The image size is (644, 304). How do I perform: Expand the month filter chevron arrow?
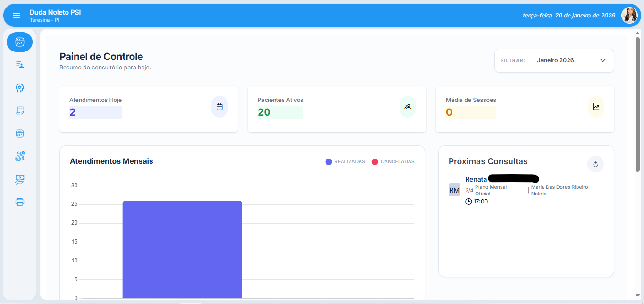click(602, 60)
